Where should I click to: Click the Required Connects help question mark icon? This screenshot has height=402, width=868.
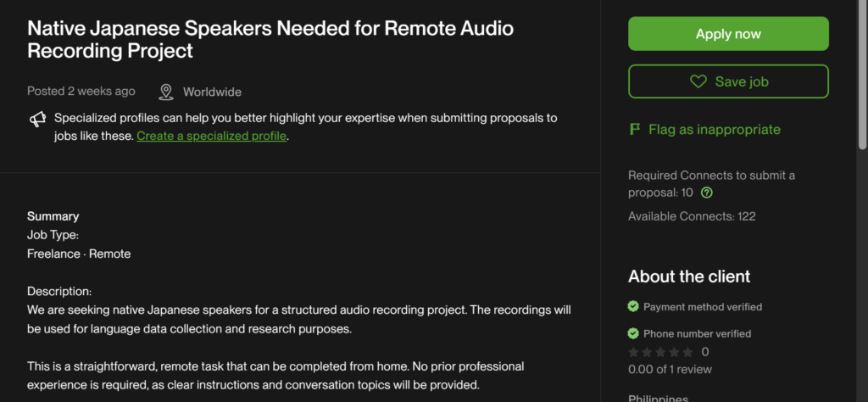pyautogui.click(x=707, y=193)
